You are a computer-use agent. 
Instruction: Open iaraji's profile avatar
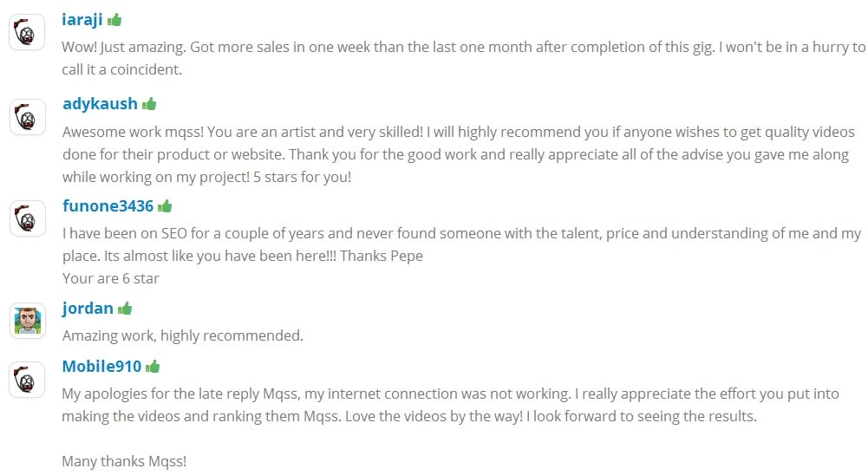click(27, 34)
